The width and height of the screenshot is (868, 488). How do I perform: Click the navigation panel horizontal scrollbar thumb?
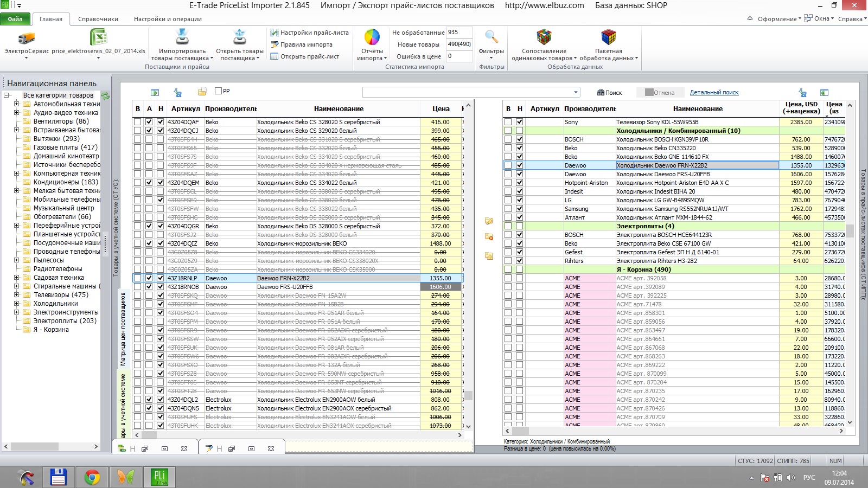tap(35, 447)
